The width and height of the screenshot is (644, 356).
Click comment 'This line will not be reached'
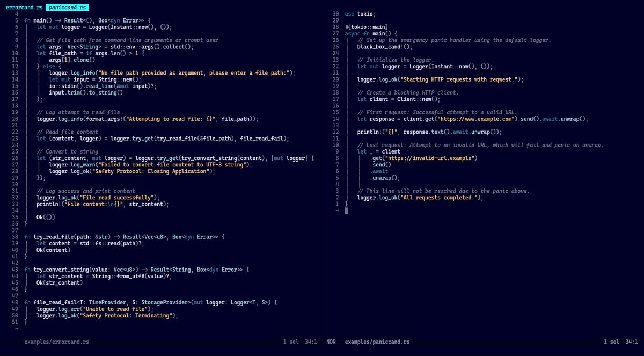pos(443,191)
